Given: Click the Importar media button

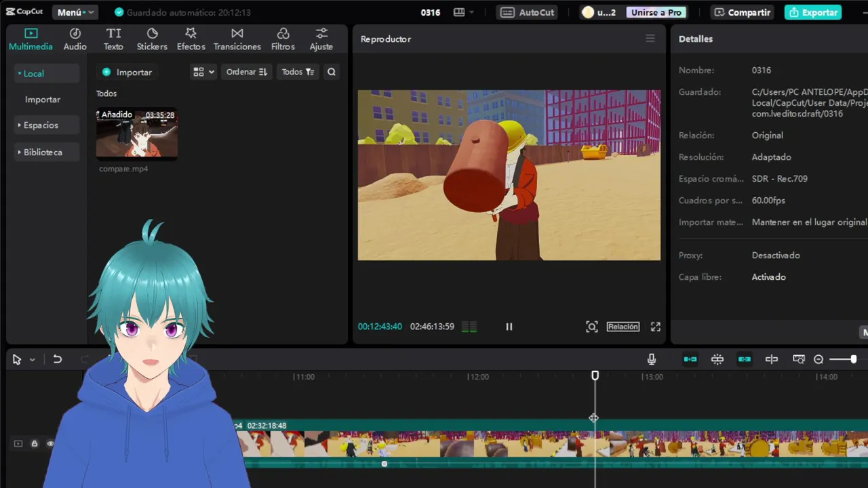Looking at the screenshot, I should 127,72.
